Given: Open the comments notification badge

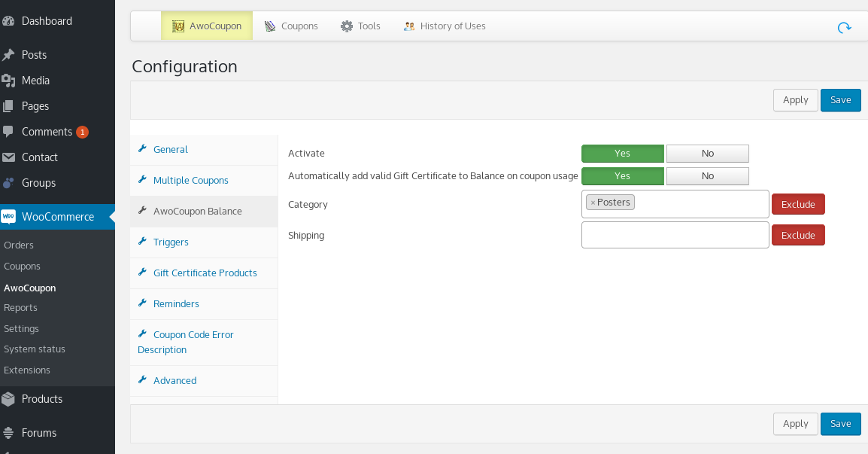Looking at the screenshot, I should click(x=83, y=132).
